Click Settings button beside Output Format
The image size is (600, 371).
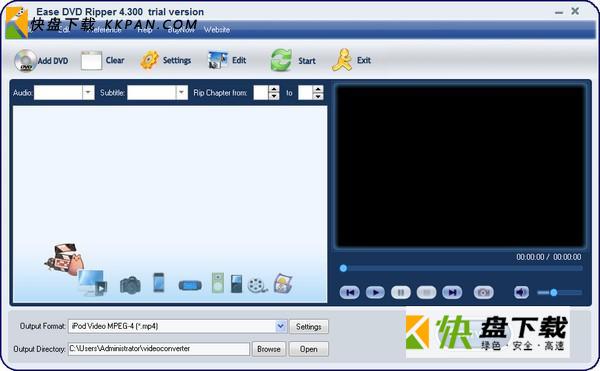309,327
